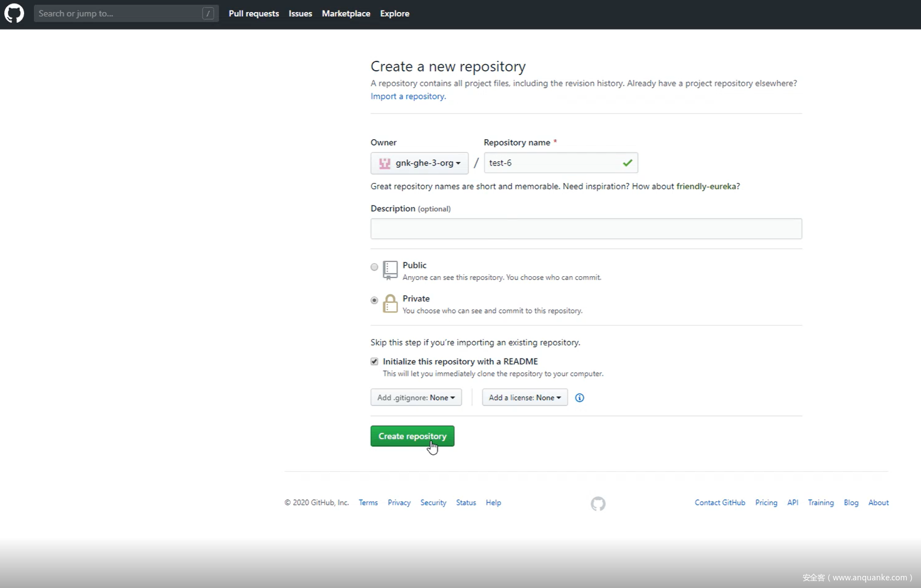
Task: Click the 'Create a new repository' heading
Action: click(x=448, y=66)
